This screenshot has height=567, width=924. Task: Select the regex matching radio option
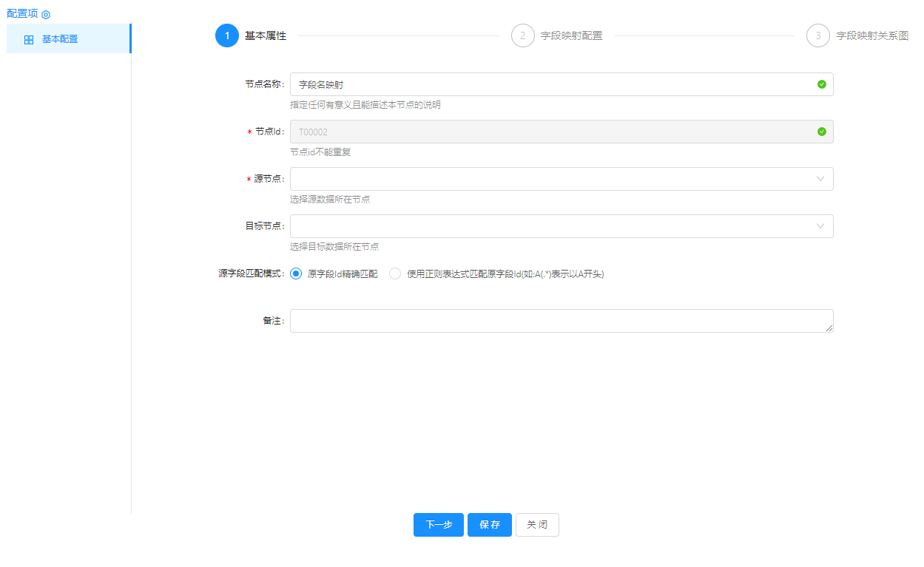395,274
